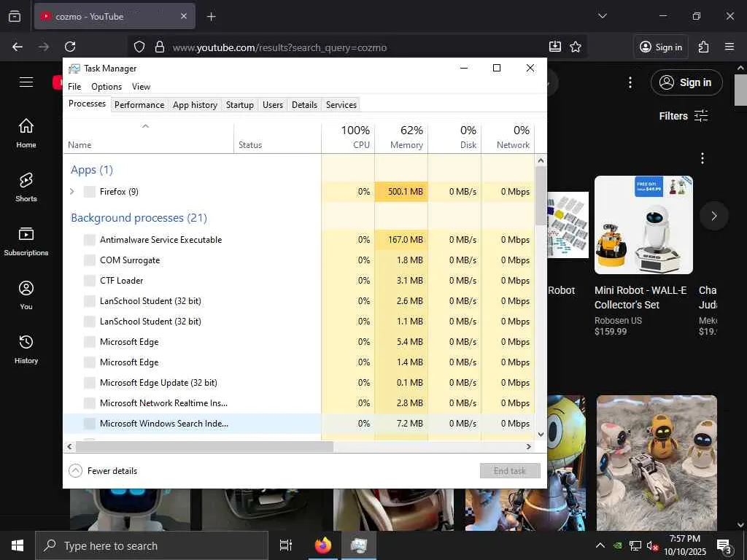This screenshot has width=747, height=560.
Task: Open the YouTube hamburger guide menu
Action: [x=26, y=82]
